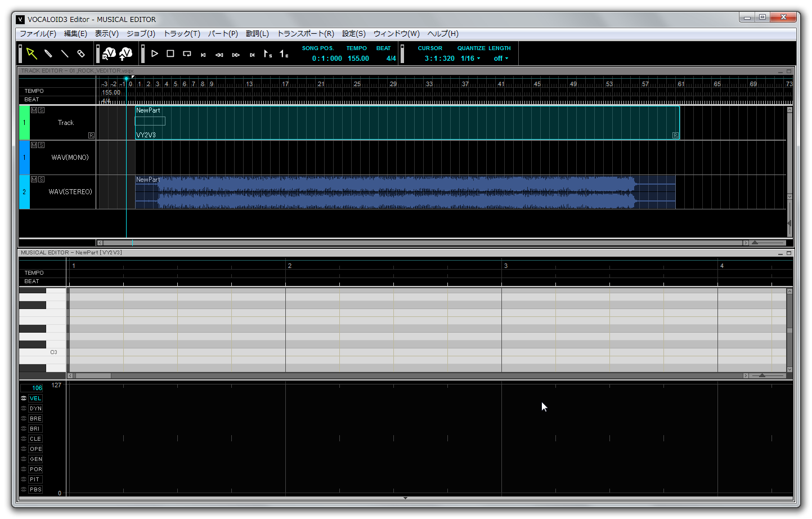
Task: Toggle the PBS eye visibility icon
Action: click(x=24, y=489)
